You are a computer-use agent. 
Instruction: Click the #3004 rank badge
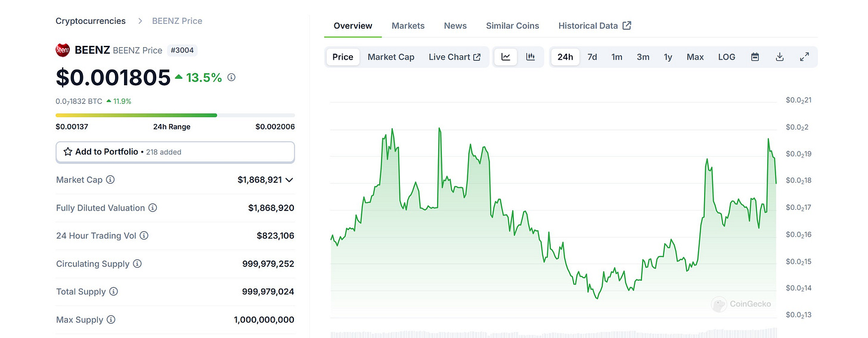(182, 50)
